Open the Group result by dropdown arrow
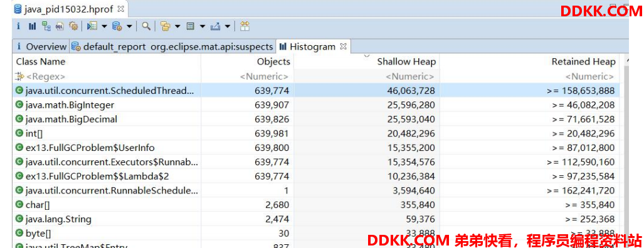This screenshot has width=644, height=248. tap(177, 27)
